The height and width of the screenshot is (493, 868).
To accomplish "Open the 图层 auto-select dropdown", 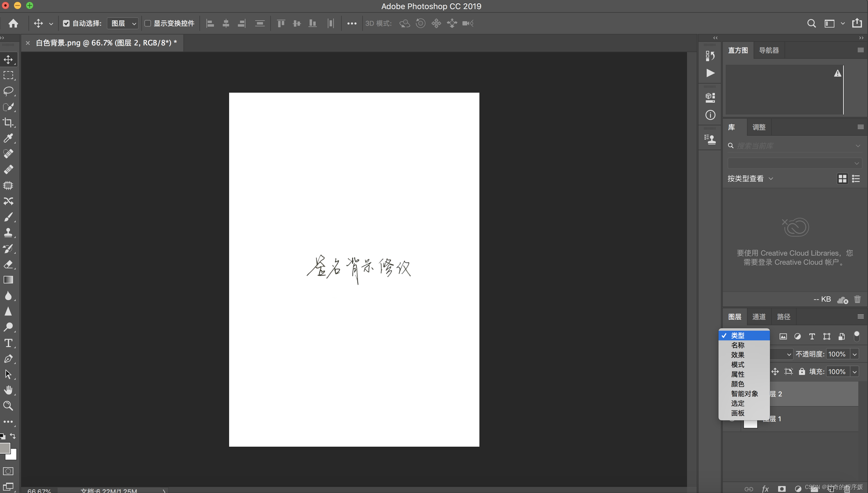I will coord(123,23).
